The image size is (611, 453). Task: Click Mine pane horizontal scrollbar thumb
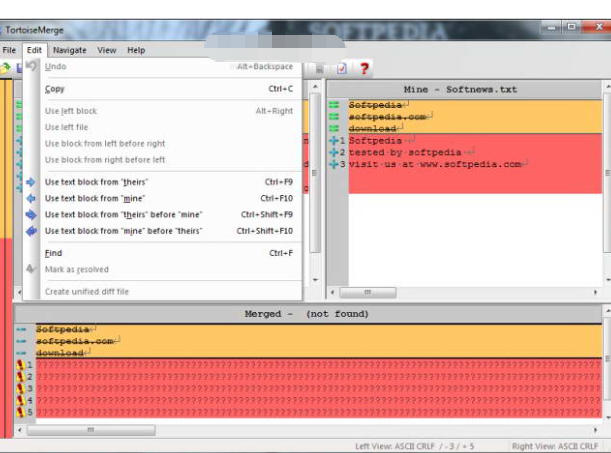368,292
